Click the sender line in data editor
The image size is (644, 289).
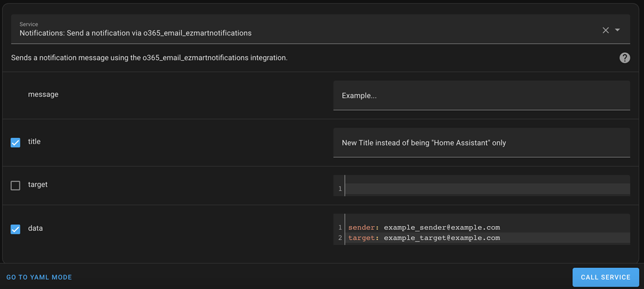tap(424, 227)
